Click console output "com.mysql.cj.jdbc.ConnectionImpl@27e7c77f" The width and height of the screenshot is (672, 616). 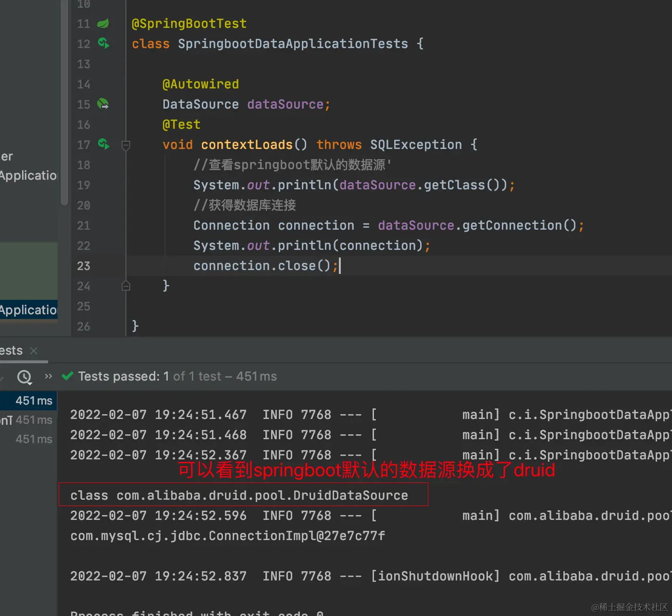(x=227, y=536)
